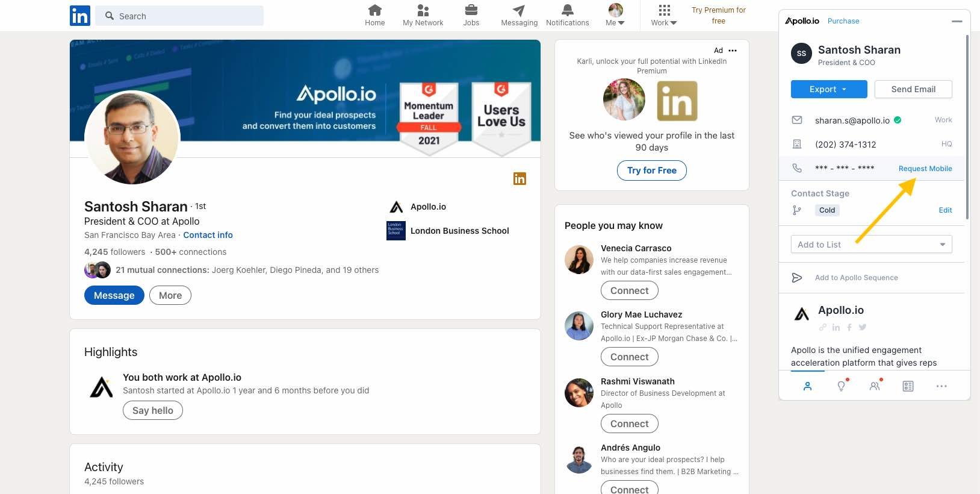Screen dimensions: 980x494
Task: Click Request Mobile link
Action: [925, 169]
